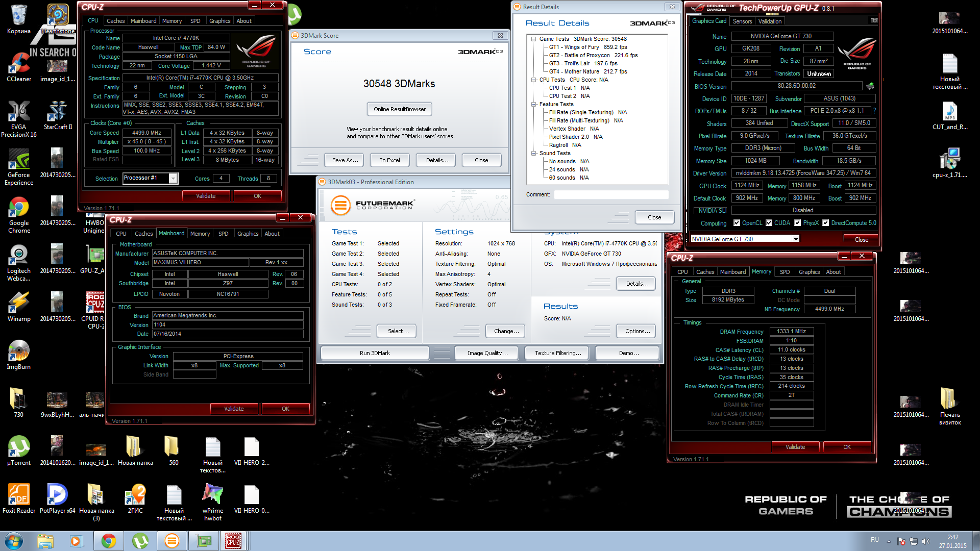Click Windows Start button
This screenshot has width=980, height=551.
pyautogui.click(x=14, y=541)
